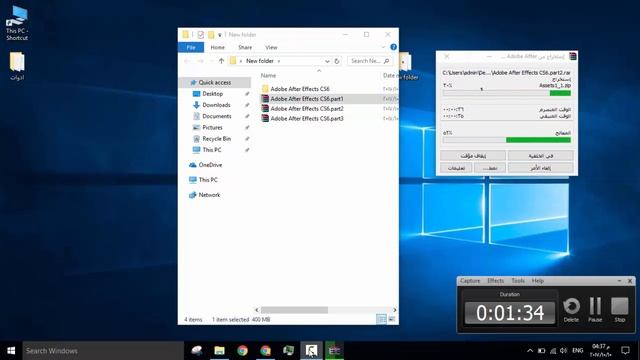Open the volume control in system tray
Viewport: 640px width, 360px height.
pos(564,351)
